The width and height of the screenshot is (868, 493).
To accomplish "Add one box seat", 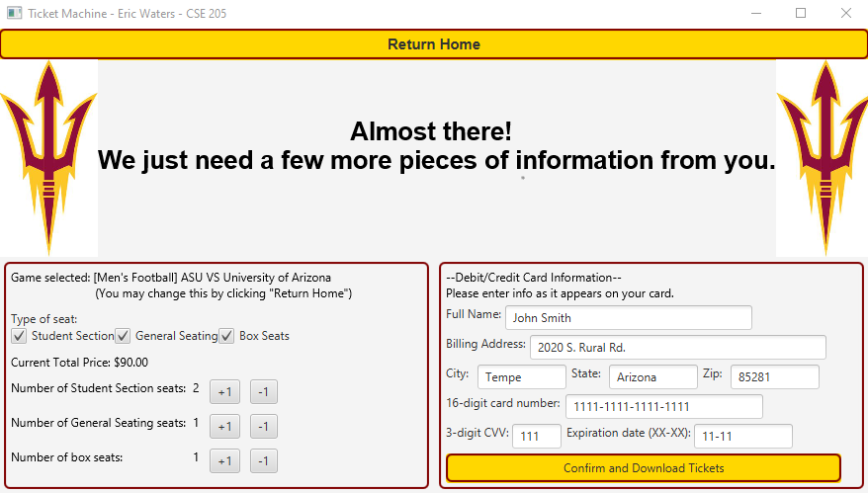I will [224, 461].
